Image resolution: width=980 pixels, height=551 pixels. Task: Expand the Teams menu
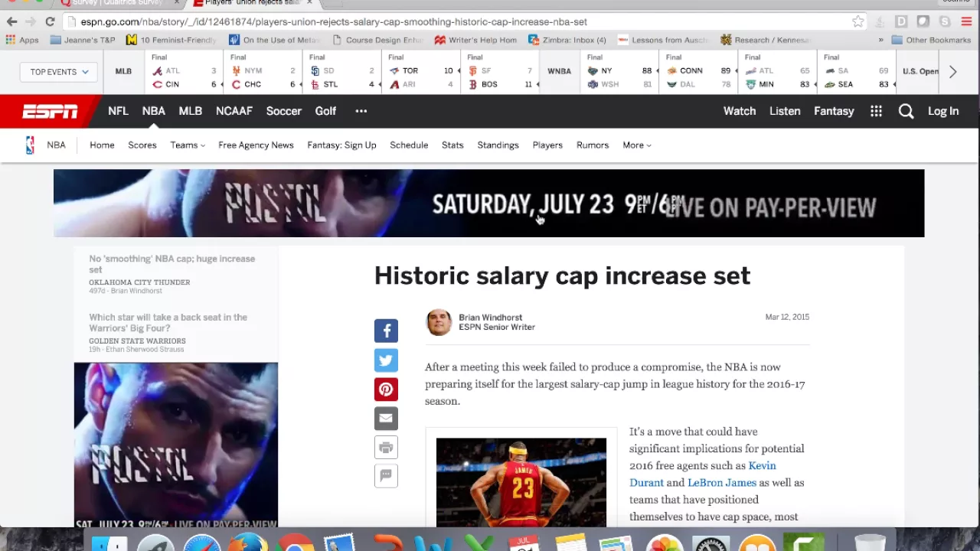pos(188,145)
